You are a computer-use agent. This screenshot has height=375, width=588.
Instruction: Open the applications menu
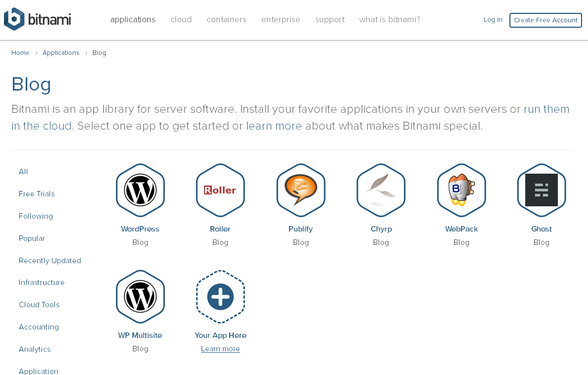coord(133,20)
